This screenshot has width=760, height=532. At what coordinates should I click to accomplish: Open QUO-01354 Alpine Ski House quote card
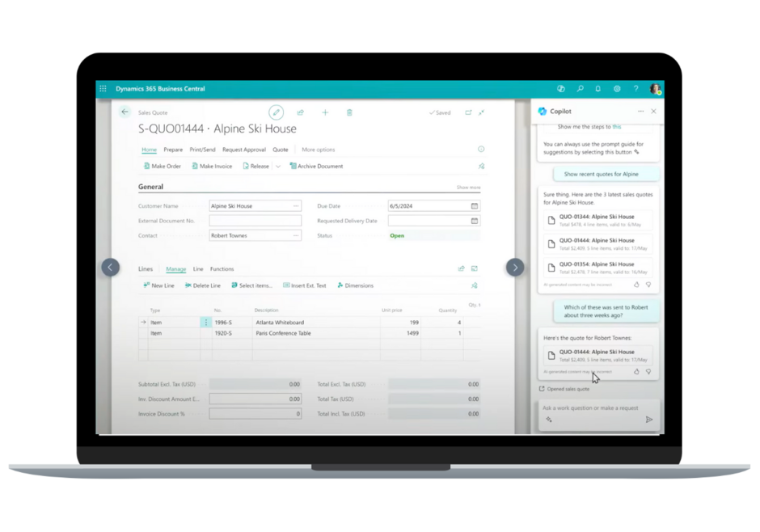598,268
